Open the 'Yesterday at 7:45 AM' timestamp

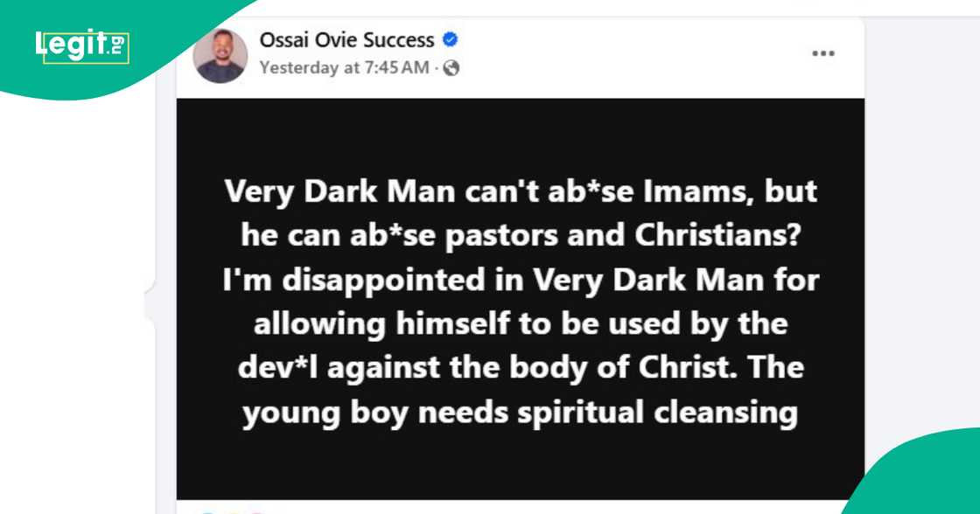pos(344,67)
